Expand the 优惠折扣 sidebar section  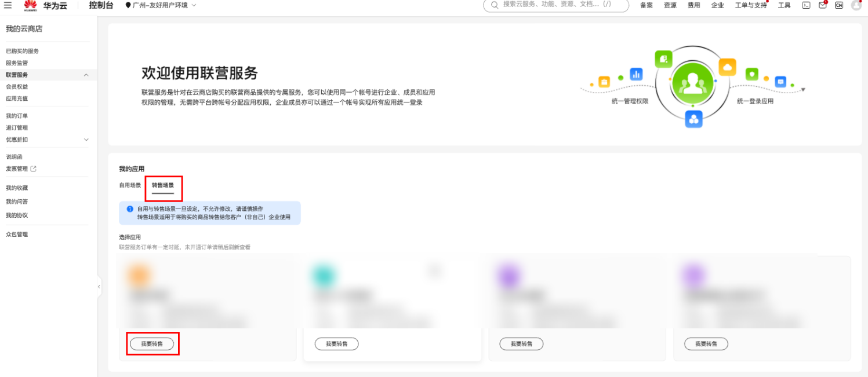pyautogui.click(x=86, y=140)
